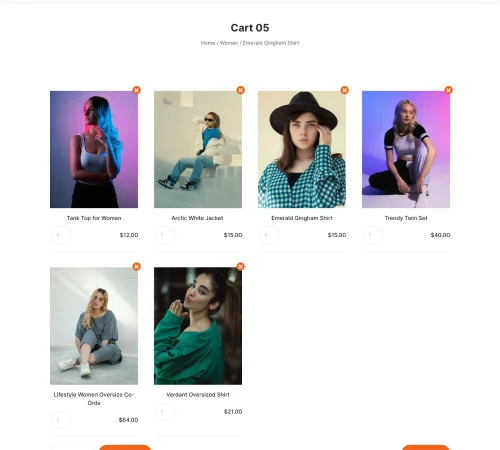Click the Verdant Oversized Shirt title
This screenshot has height=450, width=500.
pyautogui.click(x=198, y=395)
